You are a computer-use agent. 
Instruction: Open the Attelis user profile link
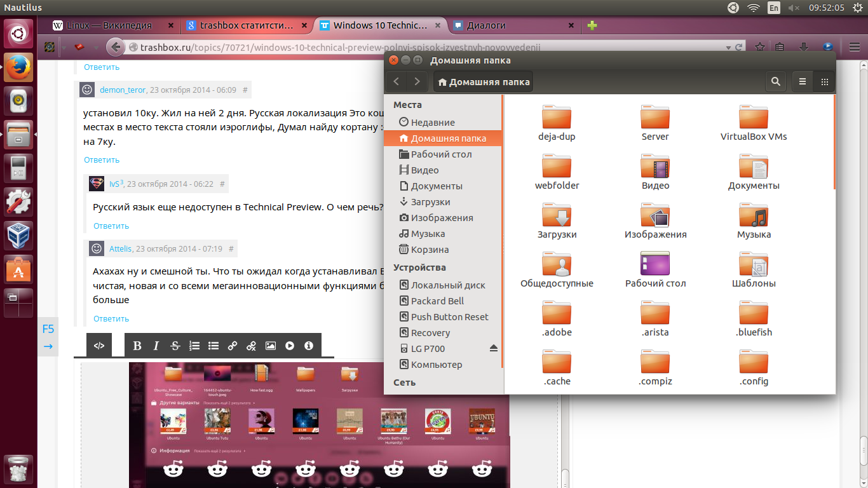[120, 248]
